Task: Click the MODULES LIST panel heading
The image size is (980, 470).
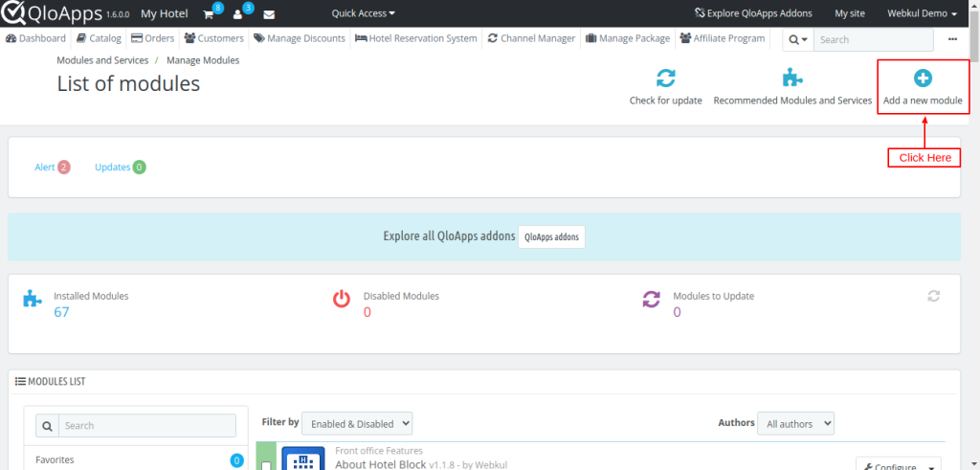Action: 50,381
